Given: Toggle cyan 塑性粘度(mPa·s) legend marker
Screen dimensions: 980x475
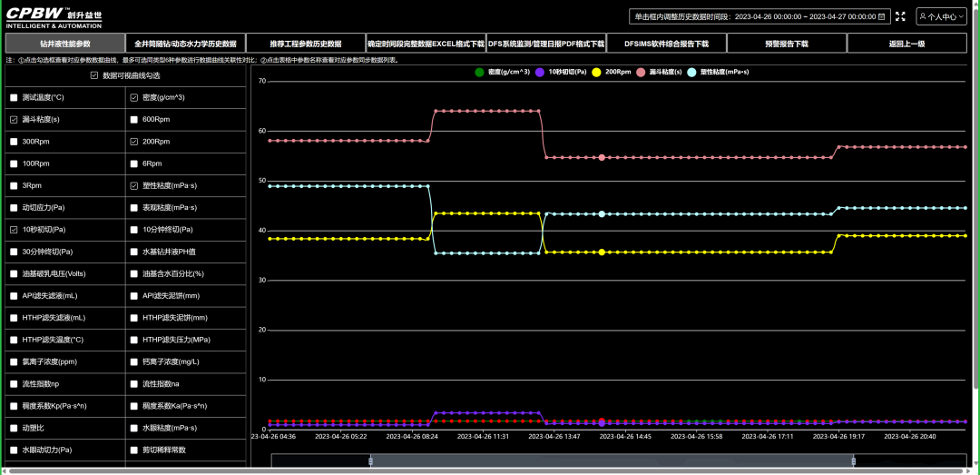Looking at the screenshot, I should pos(691,72).
